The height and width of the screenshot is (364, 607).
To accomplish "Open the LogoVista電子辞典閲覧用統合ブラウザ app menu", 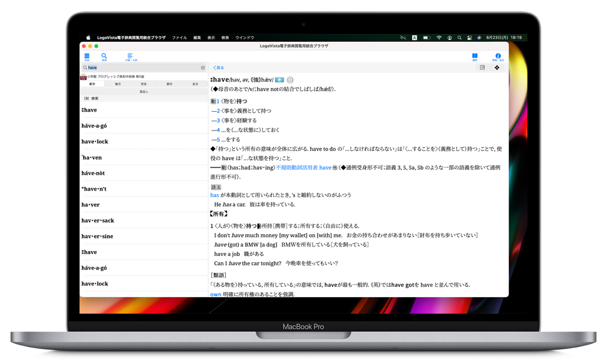I will pos(131,38).
